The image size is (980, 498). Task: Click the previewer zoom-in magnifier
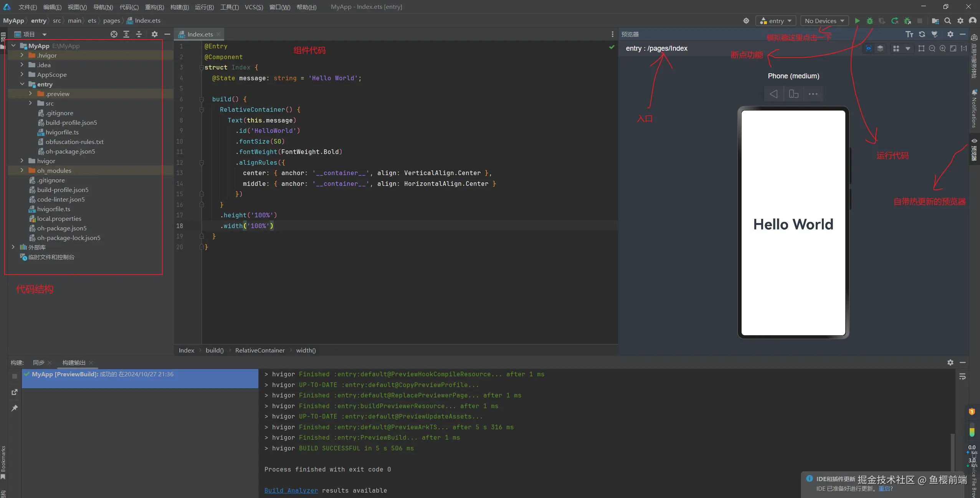(x=942, y=48)
